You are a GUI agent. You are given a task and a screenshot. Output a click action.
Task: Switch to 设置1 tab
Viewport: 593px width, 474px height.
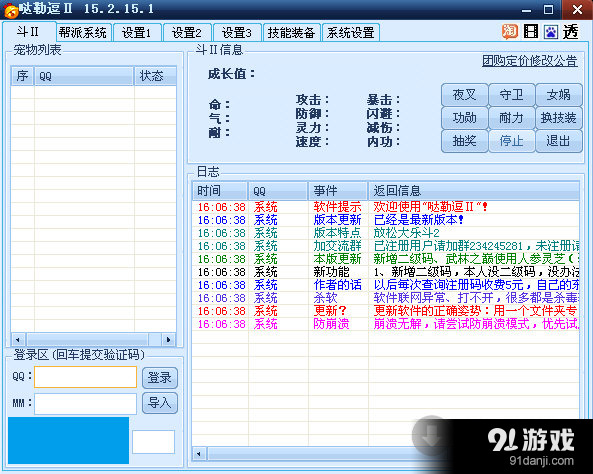pos(137,33)
